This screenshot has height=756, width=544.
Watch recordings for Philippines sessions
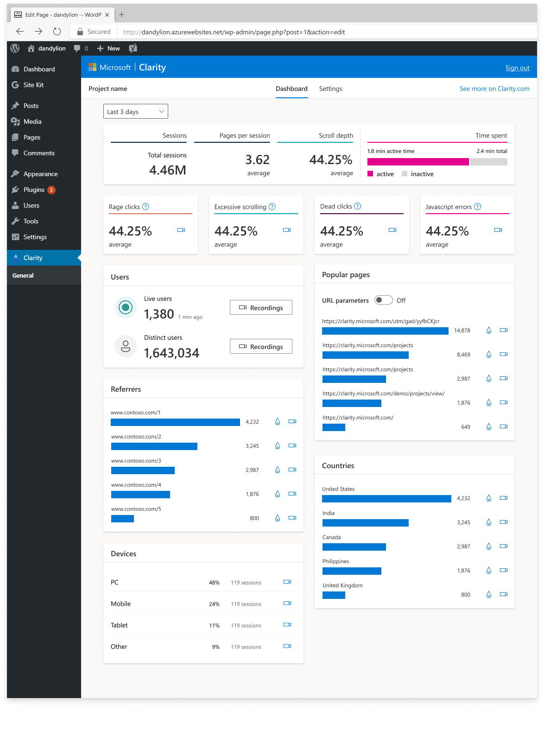click(x=504, y=571)
